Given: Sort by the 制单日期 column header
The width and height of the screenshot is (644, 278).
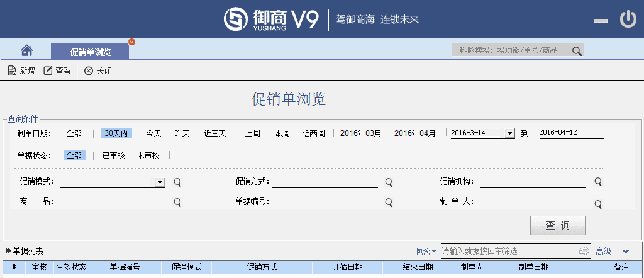Looking at the screenshot, I should [534, 267].
